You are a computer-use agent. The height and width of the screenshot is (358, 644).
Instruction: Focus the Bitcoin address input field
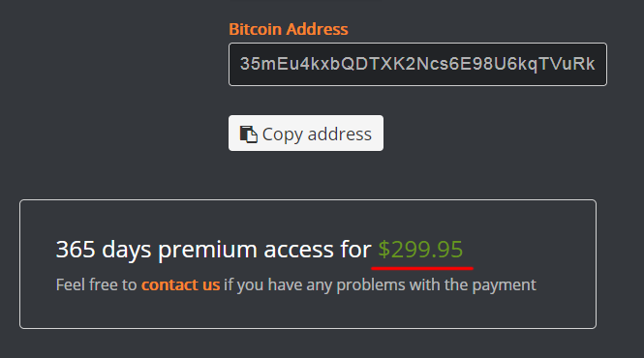417,65
